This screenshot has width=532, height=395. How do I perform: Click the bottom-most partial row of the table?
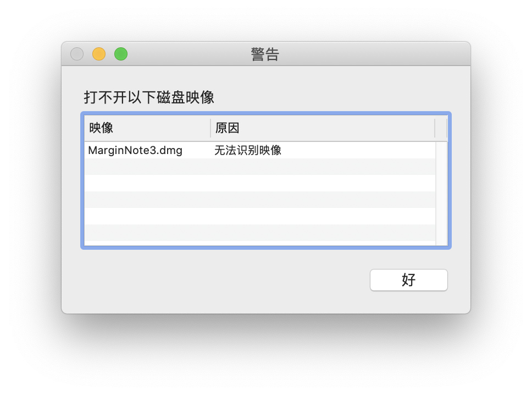pyautogui.click(x=260, y=243)
